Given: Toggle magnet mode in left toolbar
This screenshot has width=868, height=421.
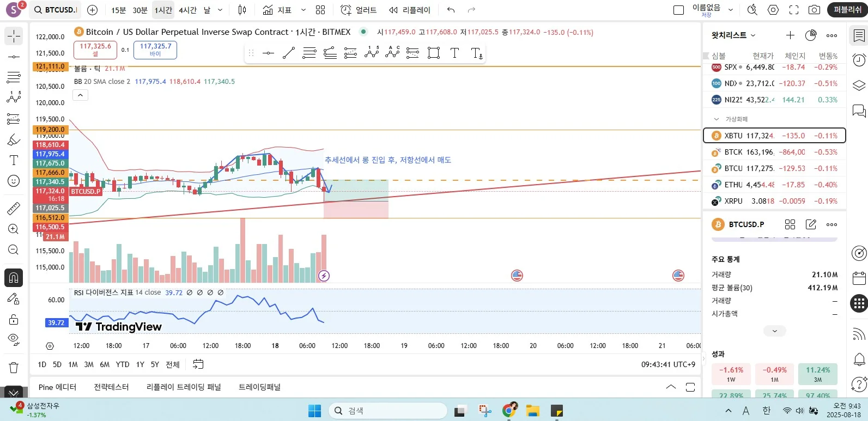Looking at the screenshot, I should [x=14, y=278].
